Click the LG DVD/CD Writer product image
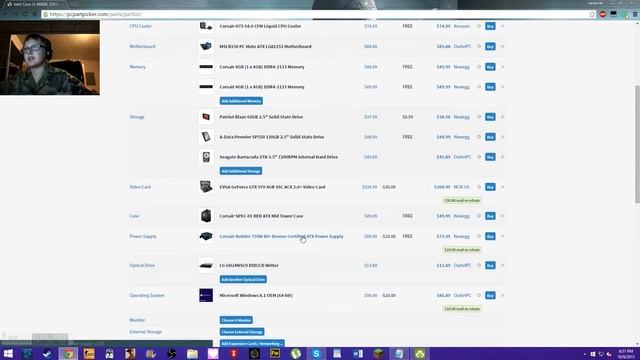This screenshot has width=640, height=360. tap(206, 266)
